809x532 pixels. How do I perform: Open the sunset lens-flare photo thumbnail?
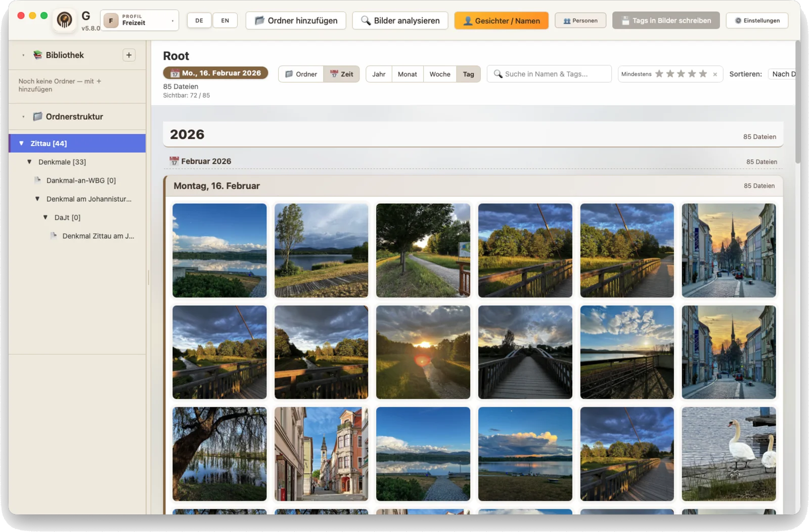[423, 352]
